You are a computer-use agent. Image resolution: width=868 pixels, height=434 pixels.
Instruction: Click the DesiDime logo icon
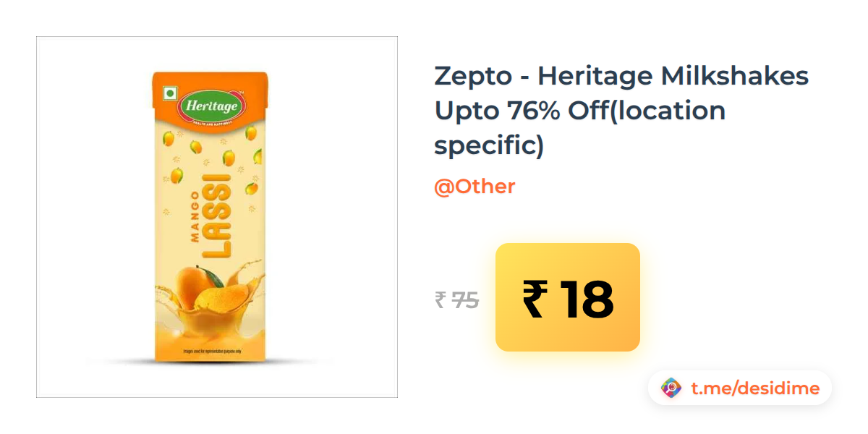coord(672,388)
